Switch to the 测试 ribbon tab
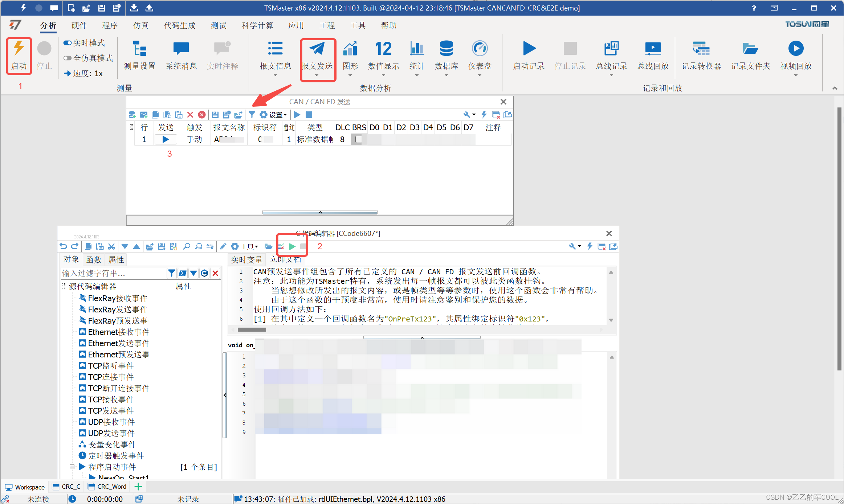The image size is (844, 504). 219,25
